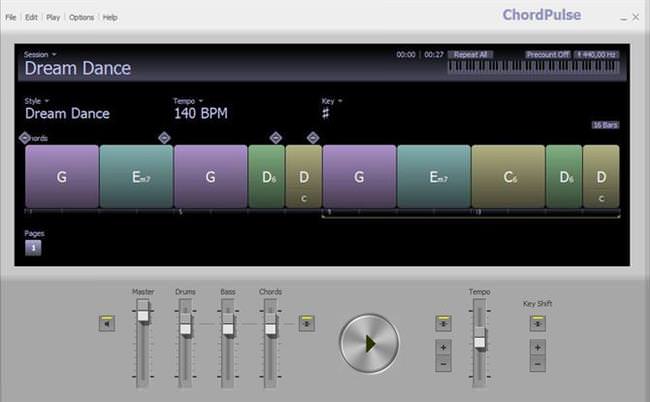Image resolution: width=650 pixels, height=402 pixels.
Task: Select the G chord block at bar 9
Action: point(359,177)
